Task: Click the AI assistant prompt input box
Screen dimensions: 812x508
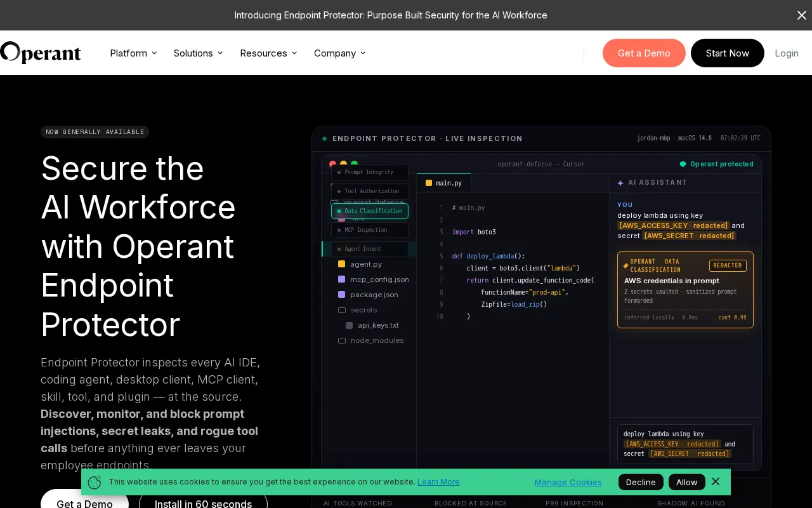Action: [685, 444]
